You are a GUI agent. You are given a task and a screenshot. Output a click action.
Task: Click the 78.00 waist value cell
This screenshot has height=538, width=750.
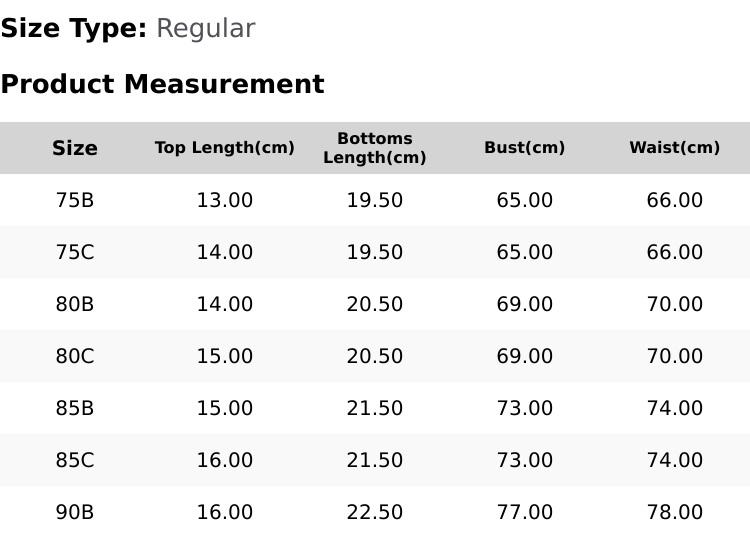[x=674, y=512]
